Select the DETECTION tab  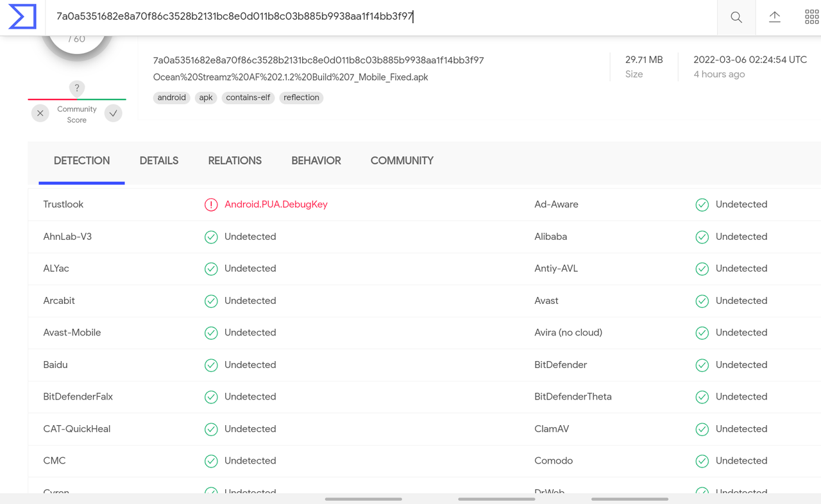pyautogui.click(x=81, y=160)
